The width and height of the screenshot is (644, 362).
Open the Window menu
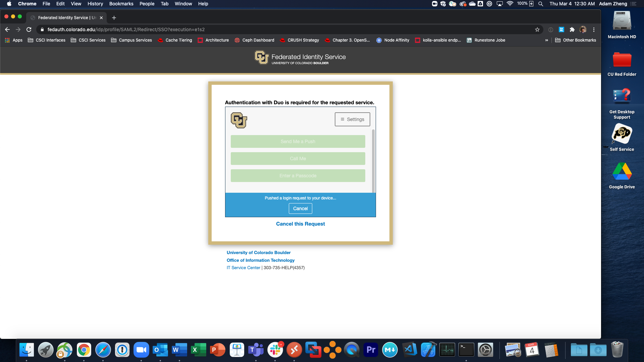coord(183,4)
